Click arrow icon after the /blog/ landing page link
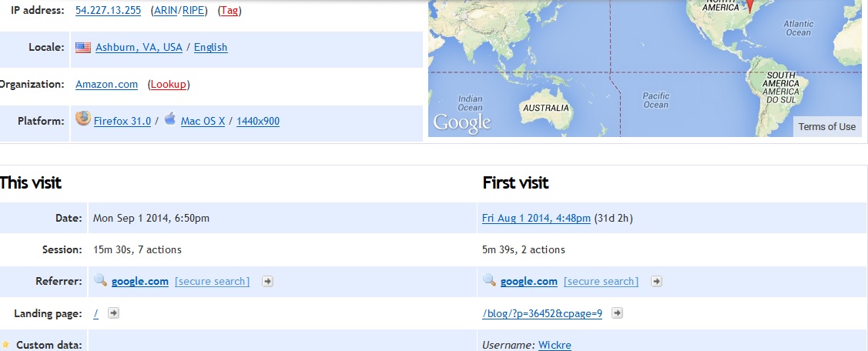Viewport: 868px width, 351px height. click(x=617, y=313)
